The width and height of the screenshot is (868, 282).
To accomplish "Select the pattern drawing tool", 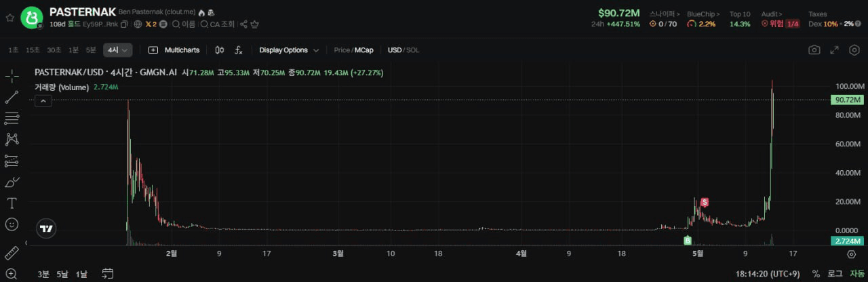I will [12, 140].
